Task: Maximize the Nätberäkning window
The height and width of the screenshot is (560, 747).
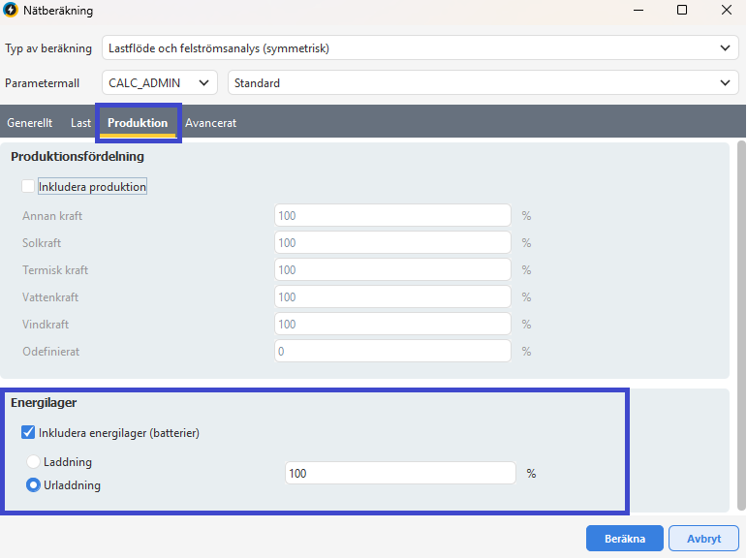Action: pos(682,10)
